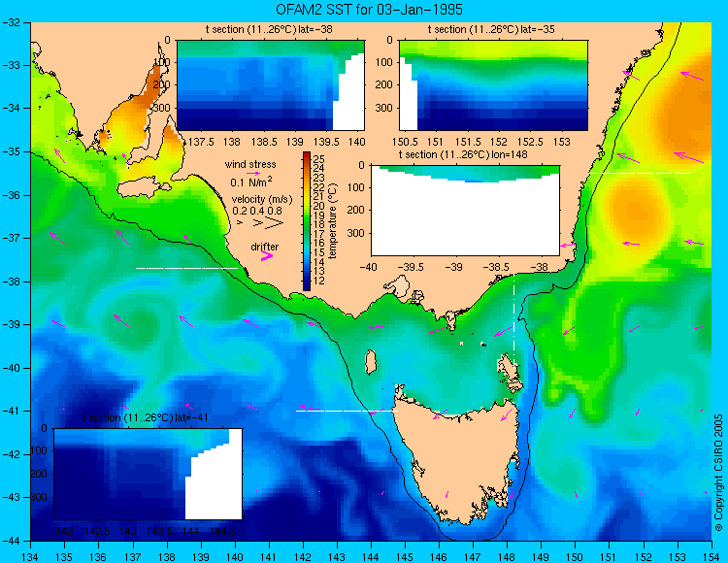Click the "temperature (°C)" color bar label
This screenshot has height=563, width=728.
click(x=332, y=220)
